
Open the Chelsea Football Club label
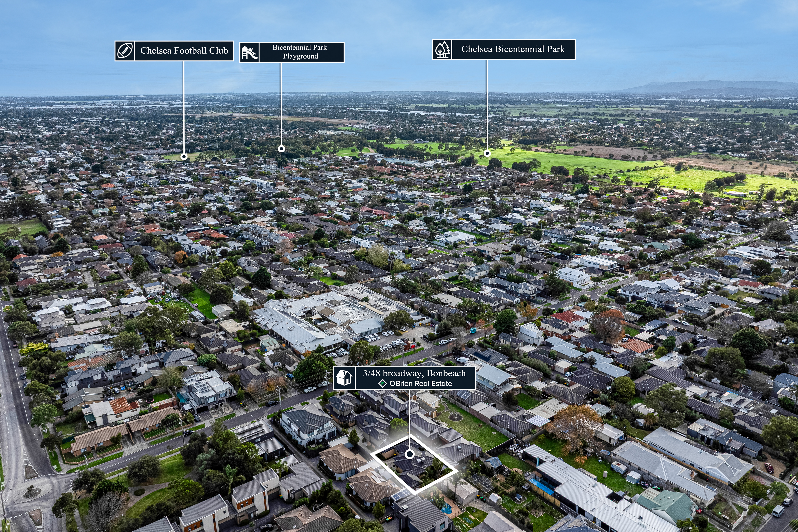pyautogui.click(x=184, y=51)
